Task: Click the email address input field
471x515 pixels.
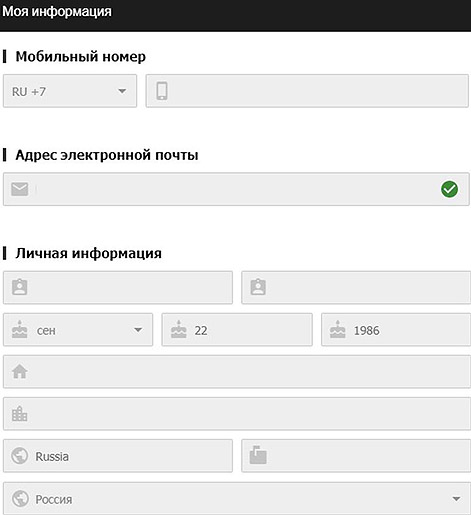Action: (236, 189)
